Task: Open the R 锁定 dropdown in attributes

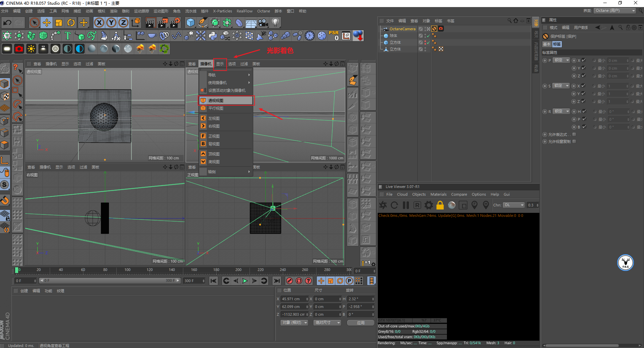Action: pos(562,111)
